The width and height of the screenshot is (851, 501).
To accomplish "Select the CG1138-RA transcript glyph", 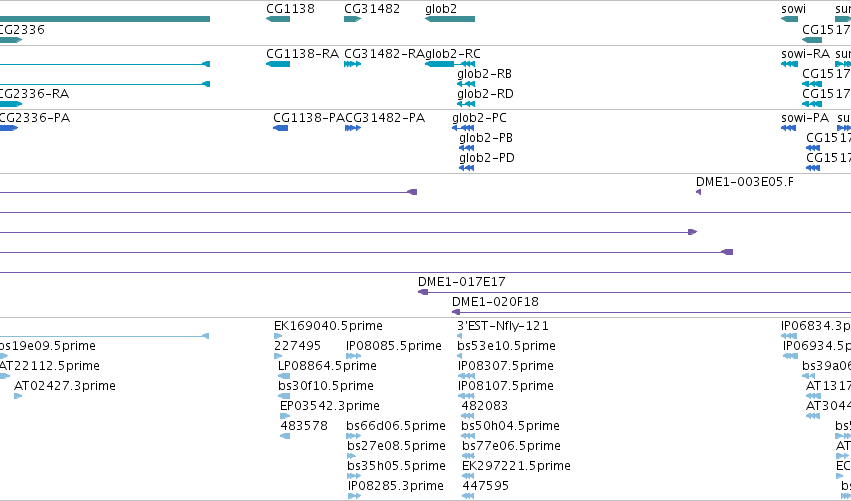I will click(x=278, y=64).
